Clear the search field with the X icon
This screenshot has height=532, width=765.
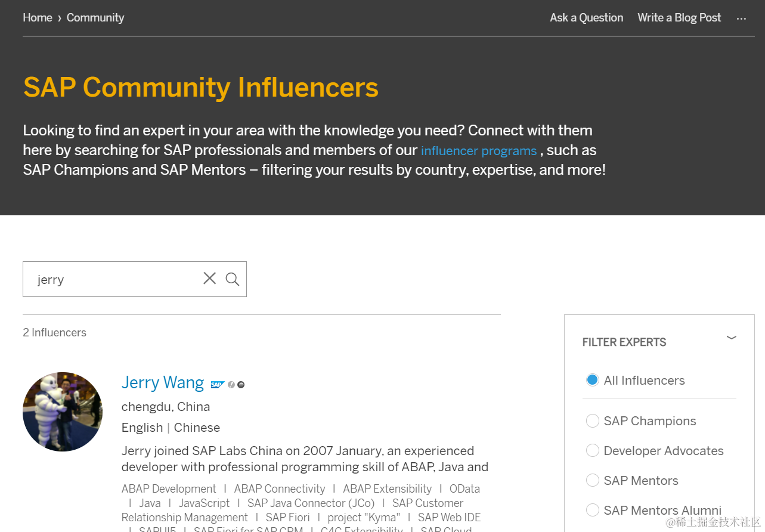[209, 279]
